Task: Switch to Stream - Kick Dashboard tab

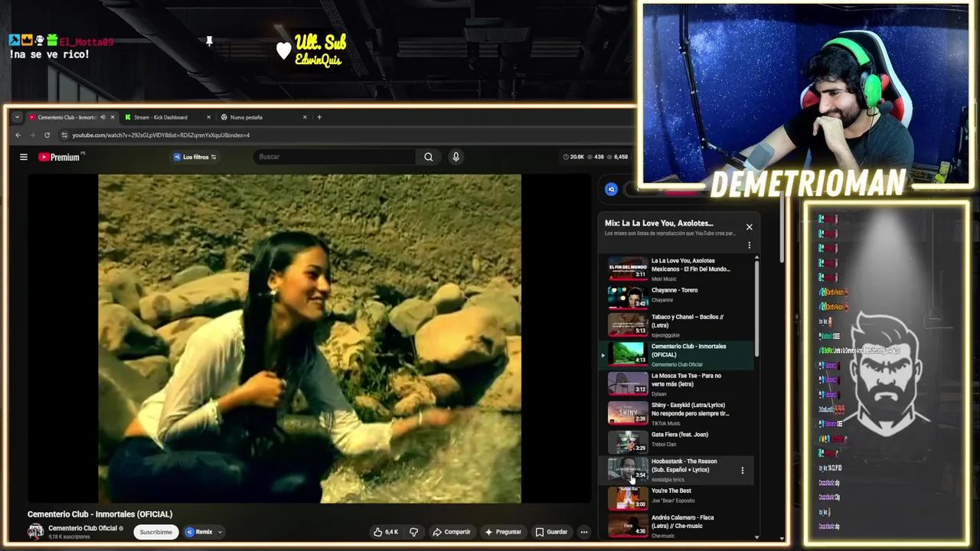Action: tap(168, 117)
